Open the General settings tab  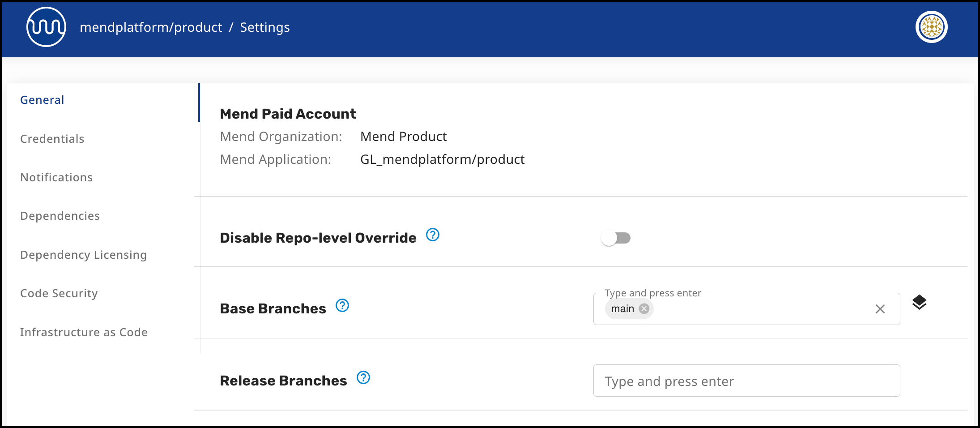point(42,100)
